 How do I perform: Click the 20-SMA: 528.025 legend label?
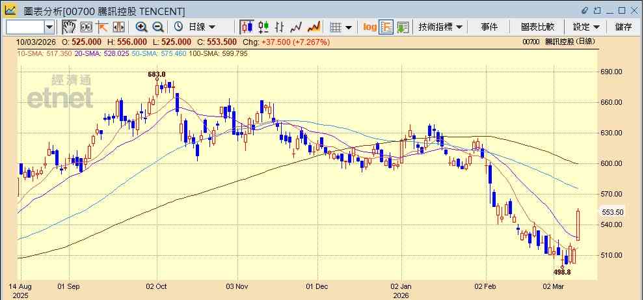(x=101, y=53)
